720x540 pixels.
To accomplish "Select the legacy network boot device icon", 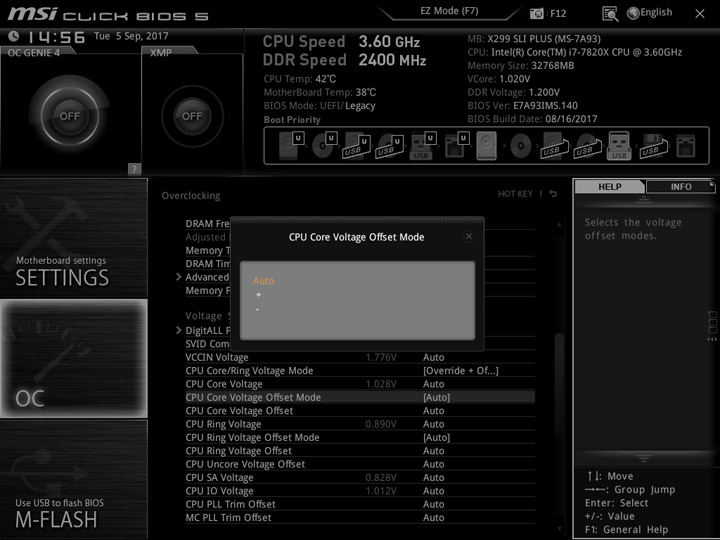I will 686,146.
